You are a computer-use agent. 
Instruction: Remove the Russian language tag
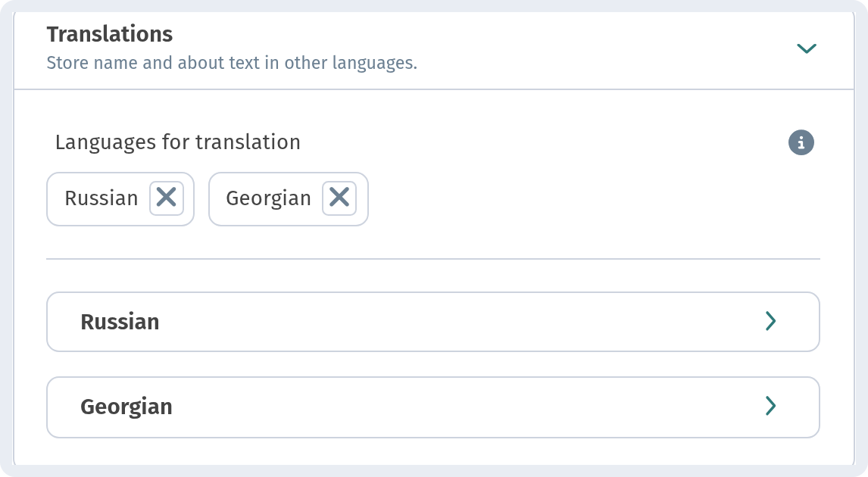[166, 198]
